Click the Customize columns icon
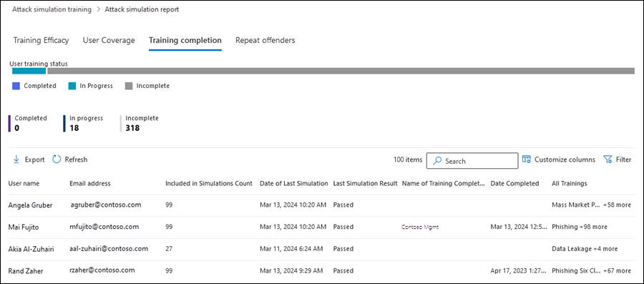 coord(526,160)
